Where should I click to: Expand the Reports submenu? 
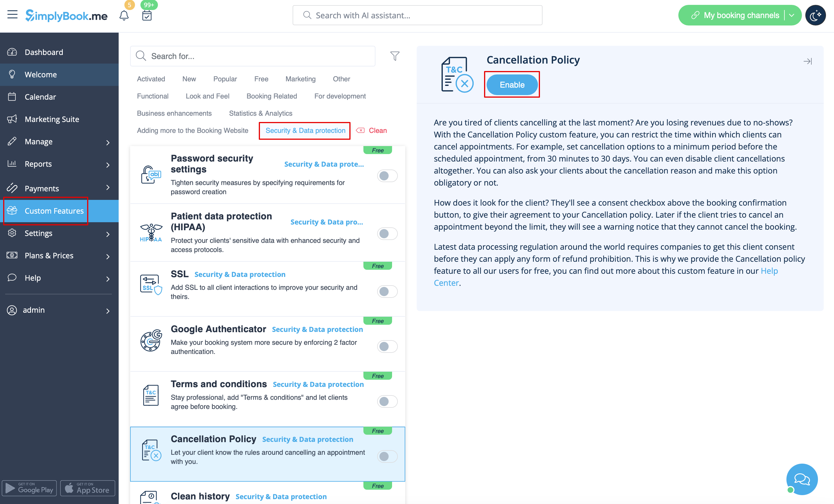pos(108,165)
